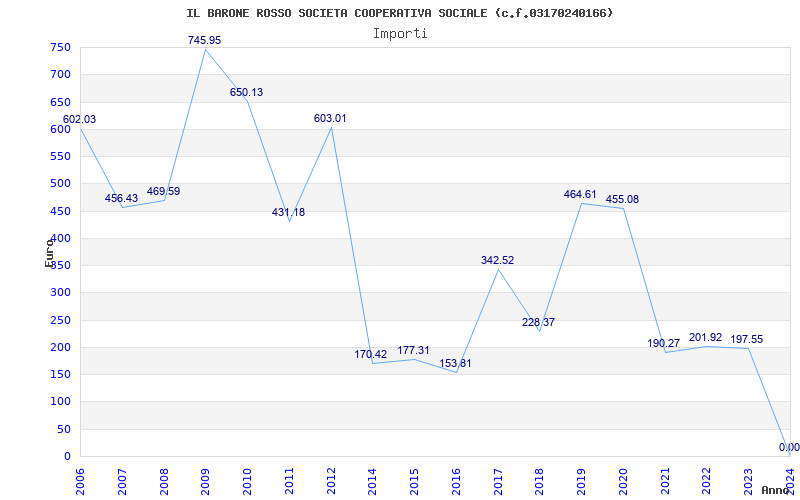Click the 2019 year axis label
This screenshot has height=500, width=800.
[581, 482]
